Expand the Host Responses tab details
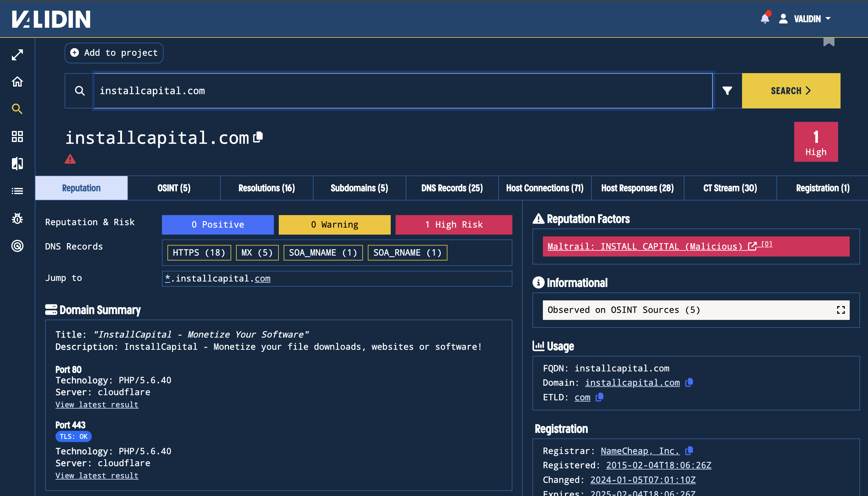 pyautogui.click(x=637, y=188)
